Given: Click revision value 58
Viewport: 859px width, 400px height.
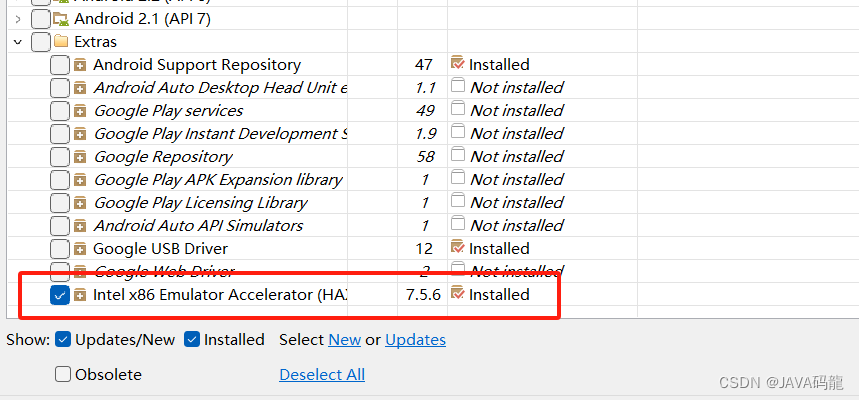Looking at the screenshot, I should point(425,157).
